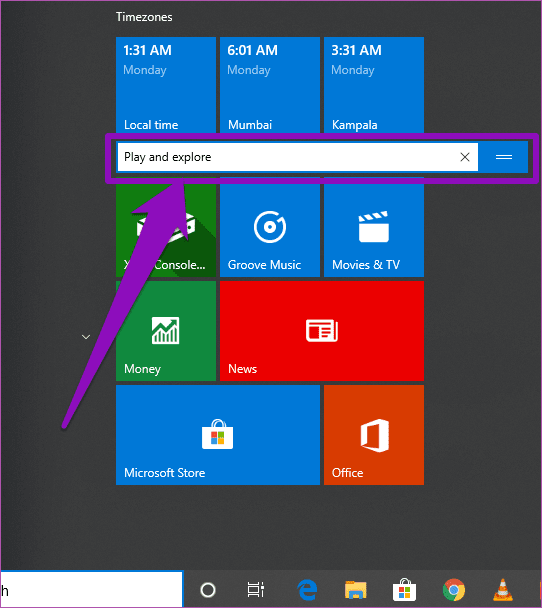The image size is (542, 608).
Task: Expand the app list with the chevron arrow
Action: pyautogui.click(x=86, y=337)
